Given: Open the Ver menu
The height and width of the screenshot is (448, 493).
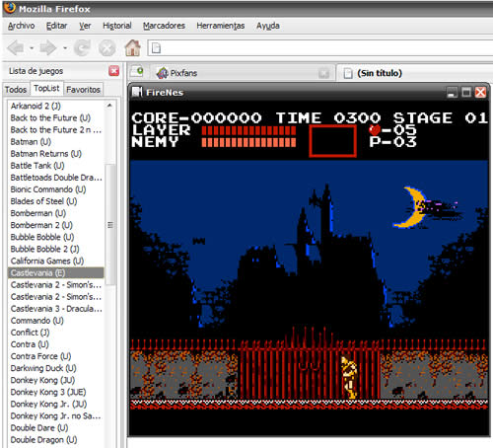Looking at the screenshot, I should tap(85, 26).
